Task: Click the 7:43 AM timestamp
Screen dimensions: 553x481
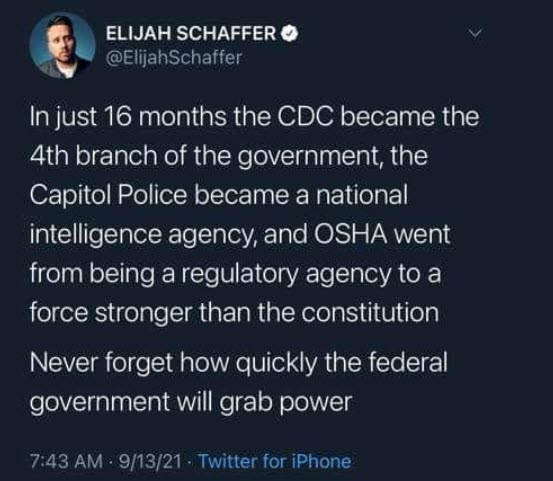Action: point(66,461)
